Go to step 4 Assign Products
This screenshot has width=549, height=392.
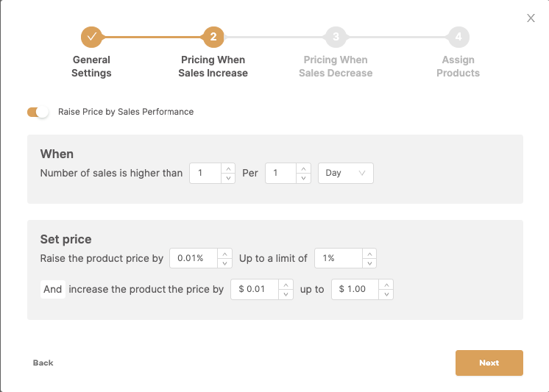click(x=458, y=37)
